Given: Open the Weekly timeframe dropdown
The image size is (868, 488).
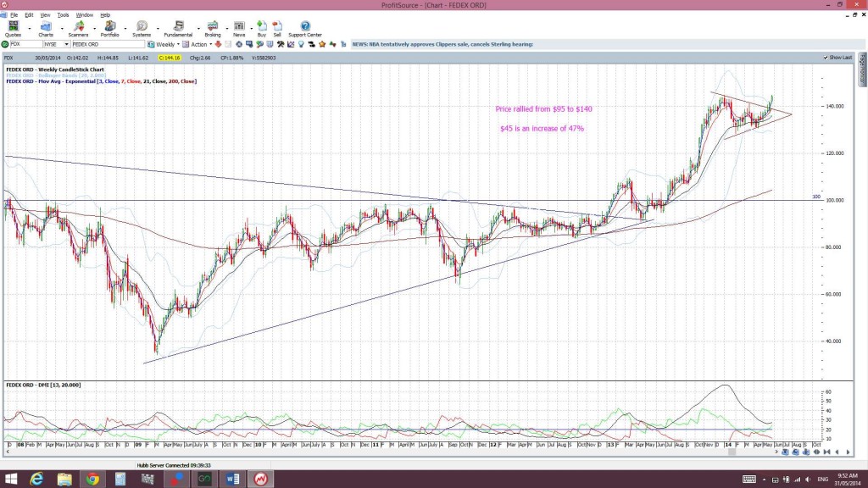Looking at the screenshot, I should pos(178,44).
